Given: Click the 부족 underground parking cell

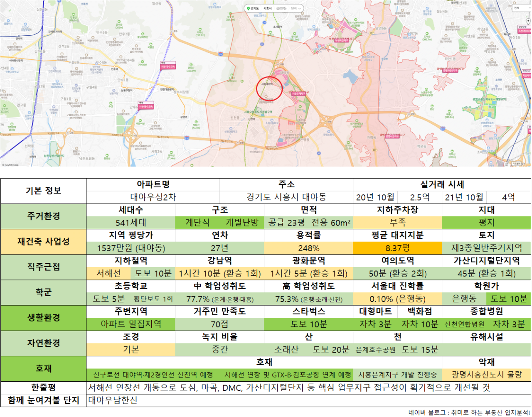Looking at the screenshot, I should (397, 223).
